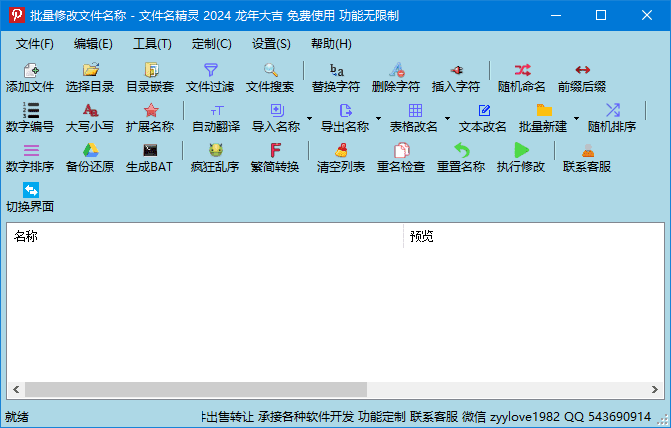Viewport: 671px width, 428px height.
Task: Open the dropdown arrow next to 批量新建
Action: coord(576,118)
